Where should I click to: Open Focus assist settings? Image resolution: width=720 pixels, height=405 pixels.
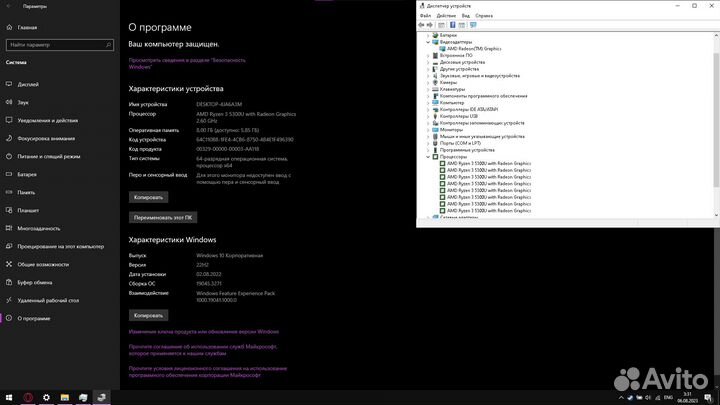46,138
